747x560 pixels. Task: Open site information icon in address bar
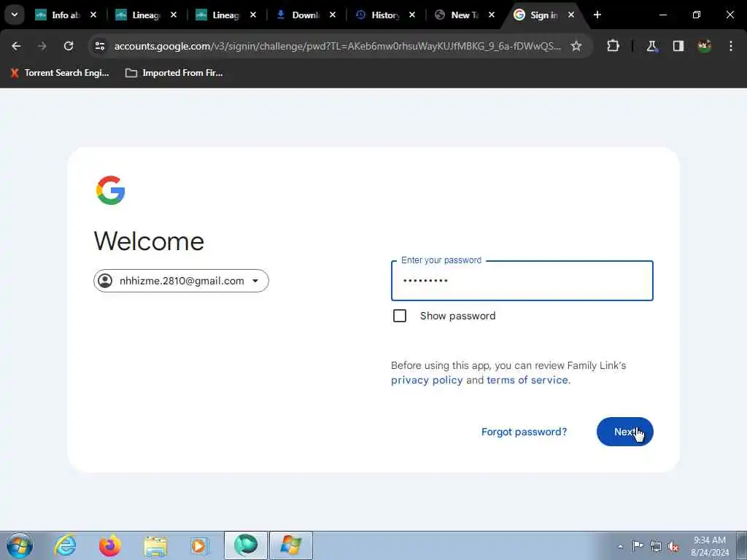pos(99,46)
